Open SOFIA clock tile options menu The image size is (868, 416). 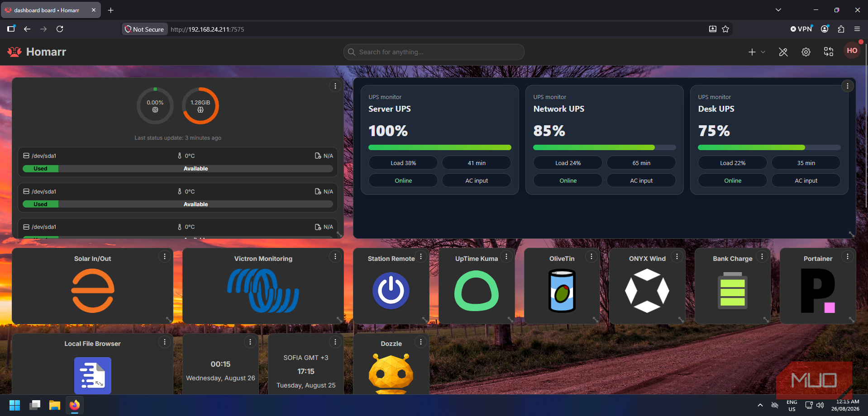coord(335,342)
